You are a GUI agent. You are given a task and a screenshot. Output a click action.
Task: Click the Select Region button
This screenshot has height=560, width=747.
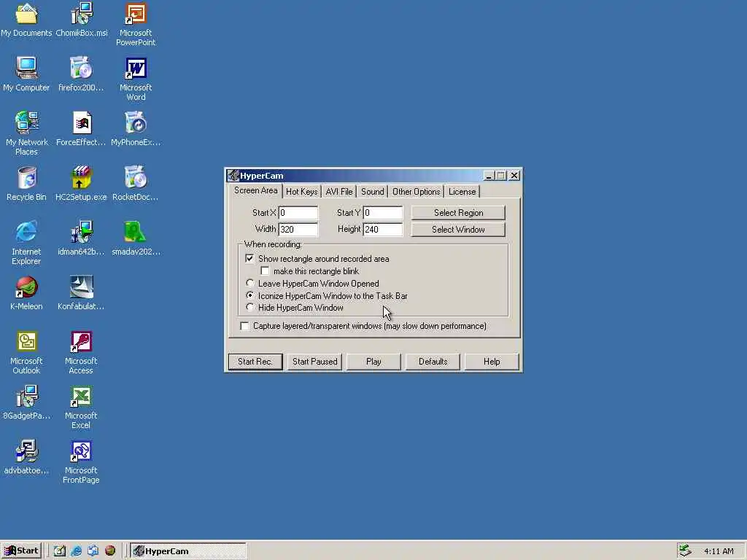point(458,213)
